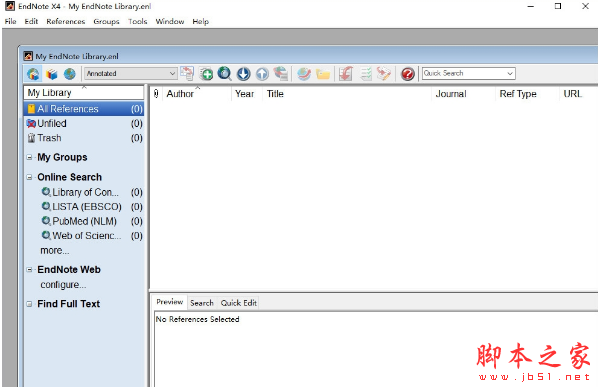The image size is (598, 387).
Task: Switch to the Preview tab
Action: (x=170, y=302)
